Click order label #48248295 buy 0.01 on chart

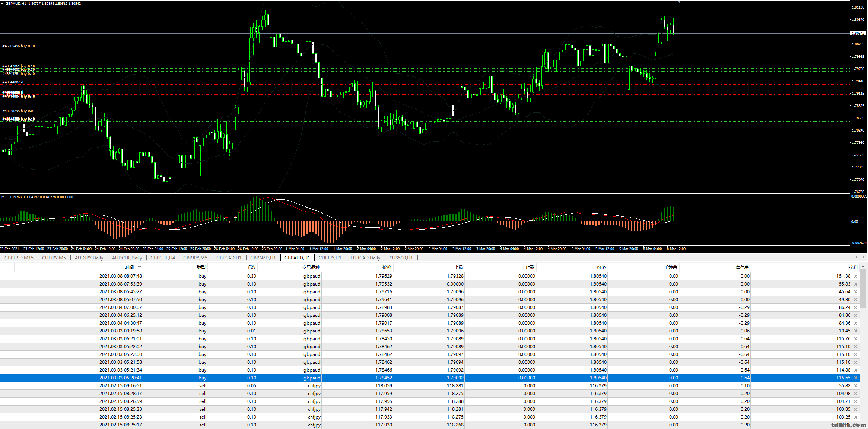click(x=19, y=111)
